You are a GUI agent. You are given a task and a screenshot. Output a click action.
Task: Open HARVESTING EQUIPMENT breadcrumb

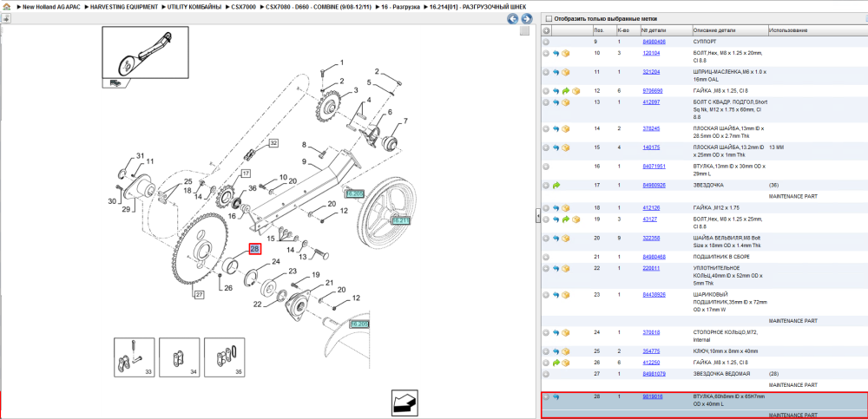click(x=124, y=7)
